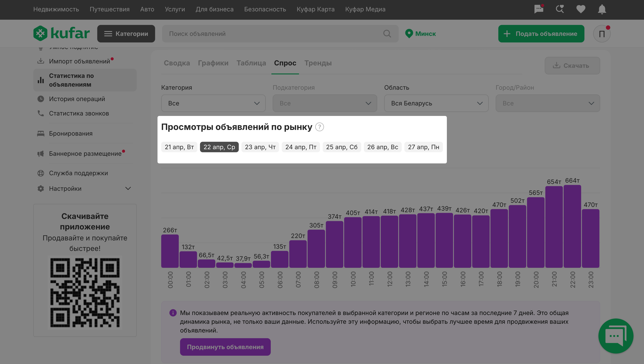Image resolution: width=644 pixels, height=364 pixels.
Task: Click the История операций clock icon
Action: pyautogui.click(x=41, y=99)
